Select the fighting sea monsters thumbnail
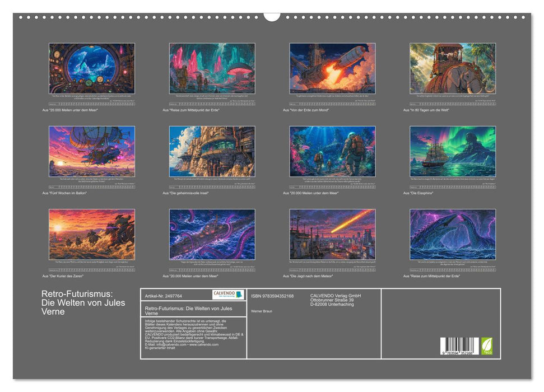The width and height of the screenshot is (544, 392). [453, 234]
